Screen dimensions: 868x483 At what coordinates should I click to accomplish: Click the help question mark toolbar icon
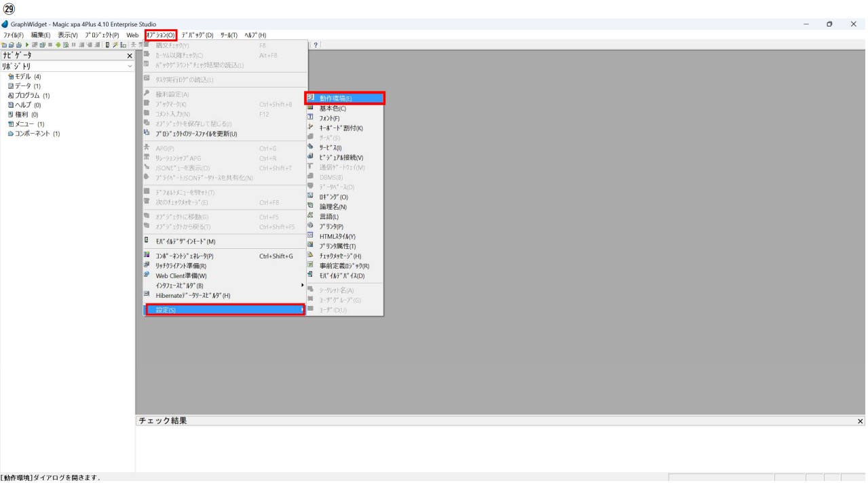click(316, 45)
